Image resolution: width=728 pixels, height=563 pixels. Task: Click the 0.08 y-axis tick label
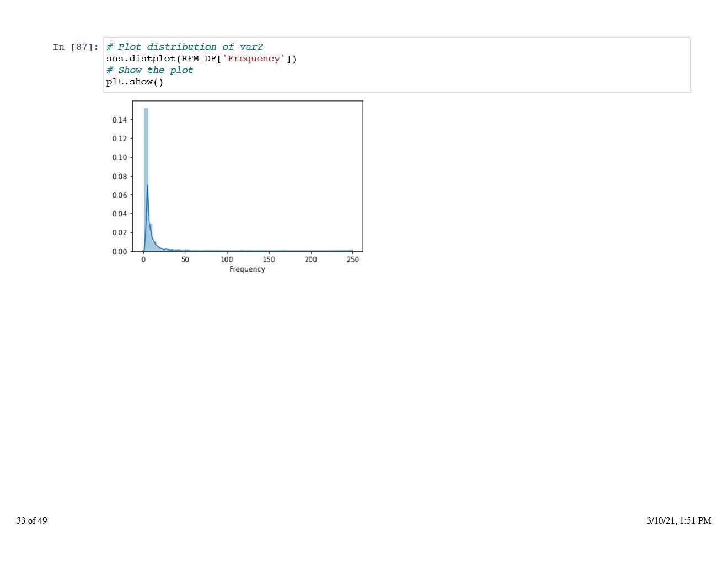pyautogui.click(x=119, y=177)
